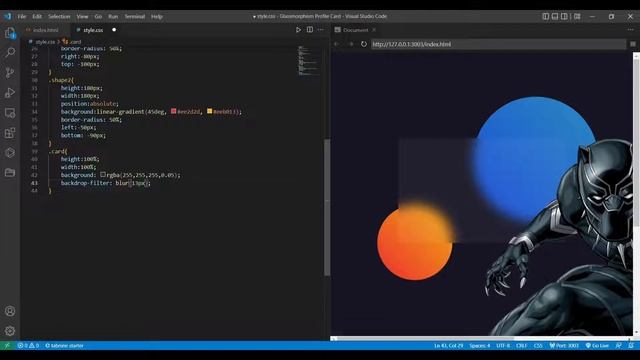The image size is (640, 360).
Task: Open the Extensions view
Action: [x=10, y=133]
